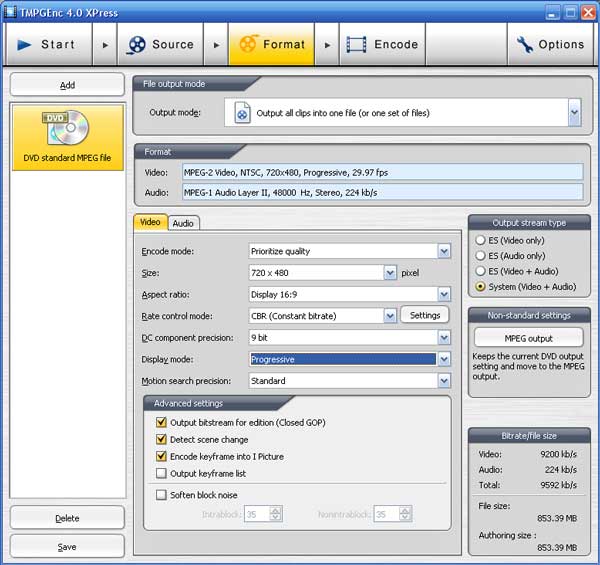Open the Display mode dropdown

click(444, 359)
